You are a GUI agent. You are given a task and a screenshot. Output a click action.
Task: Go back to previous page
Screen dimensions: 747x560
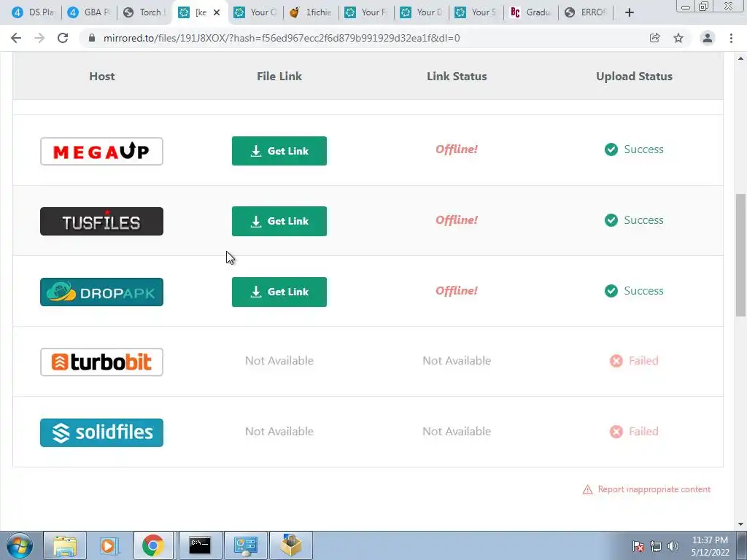16,38
